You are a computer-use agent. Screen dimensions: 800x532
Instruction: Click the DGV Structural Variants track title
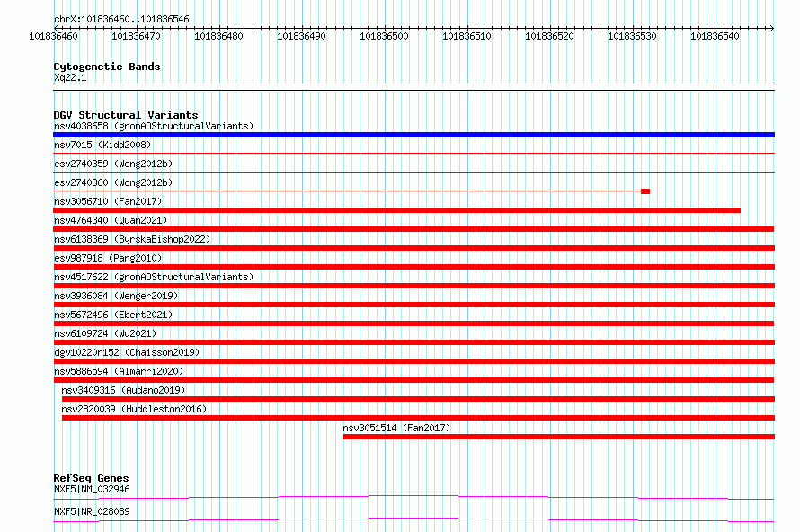pyautogui.click(x=126, y=115)
